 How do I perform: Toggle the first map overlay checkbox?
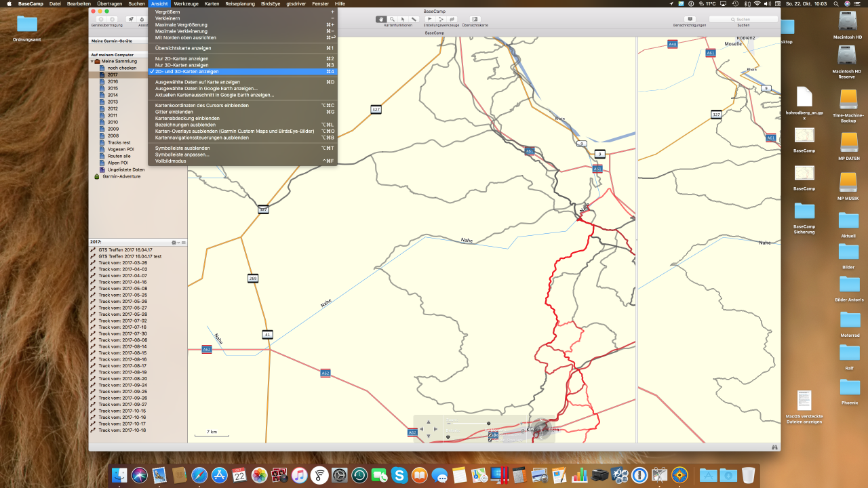pos(490,434)
